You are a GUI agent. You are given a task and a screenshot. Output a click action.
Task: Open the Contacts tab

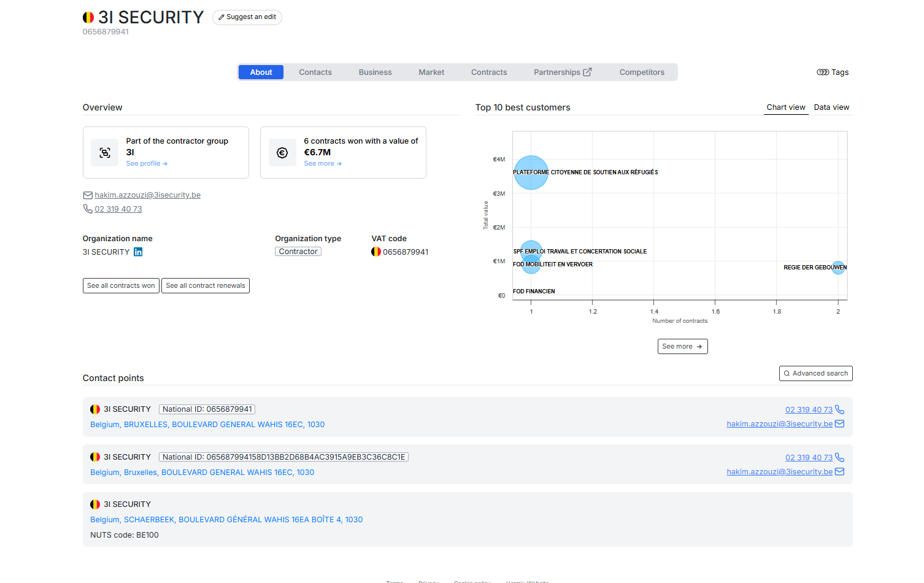[x=315, y=72]
